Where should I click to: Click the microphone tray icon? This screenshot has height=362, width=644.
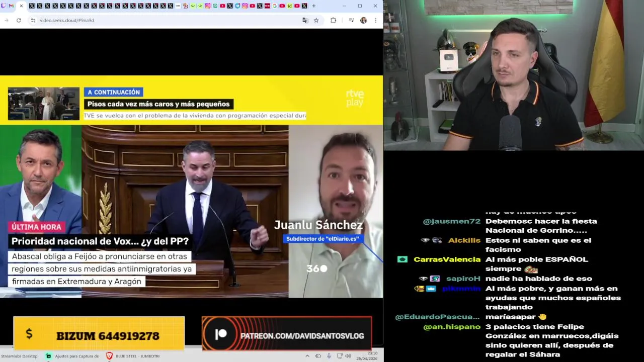click(329, 356)
